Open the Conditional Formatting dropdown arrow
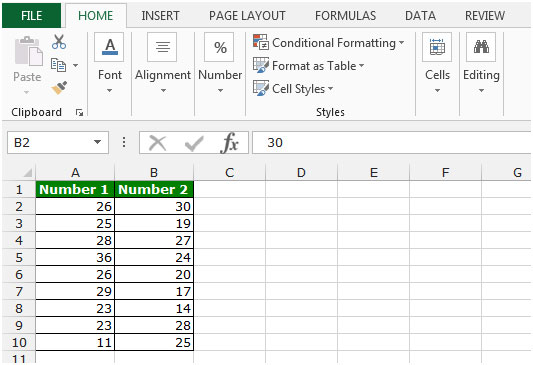Screen dimensions: 533x365 tap(401, 43)
